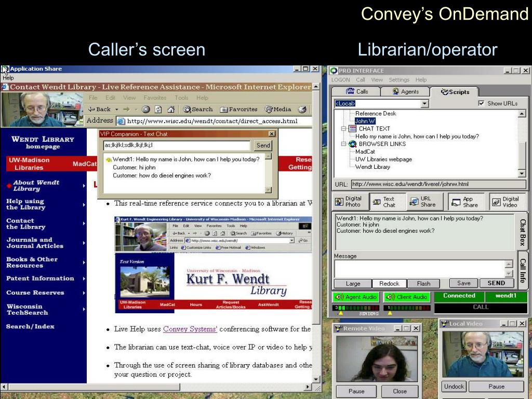Expand Course Reserves submenu arrow
Viewport: 532px width, 399px height.
pos(84,293)
